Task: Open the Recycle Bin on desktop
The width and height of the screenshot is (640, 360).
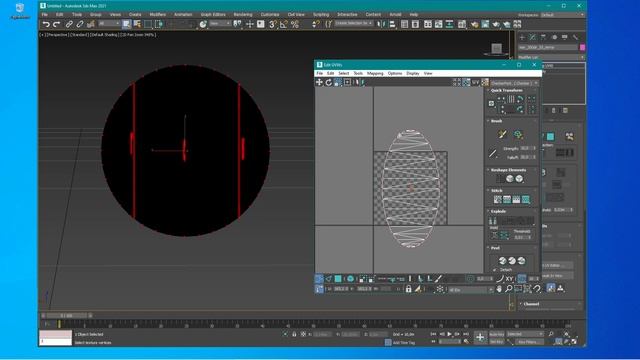Action: [x=20, y=11]
